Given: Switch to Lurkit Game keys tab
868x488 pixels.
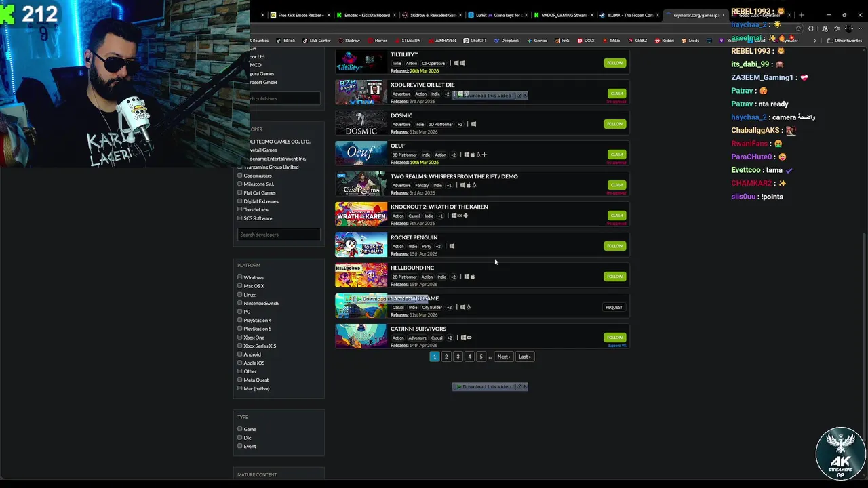Looking at the screenshot, I should [x=497, y=15].
